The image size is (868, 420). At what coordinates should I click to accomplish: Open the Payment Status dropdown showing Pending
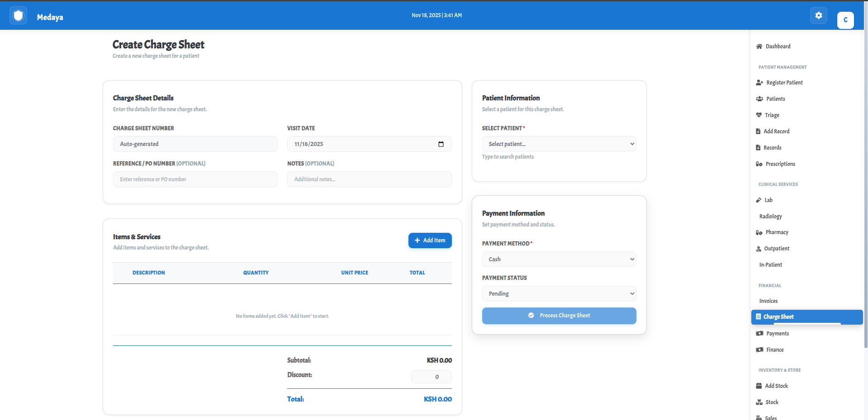tap(559, 293)
